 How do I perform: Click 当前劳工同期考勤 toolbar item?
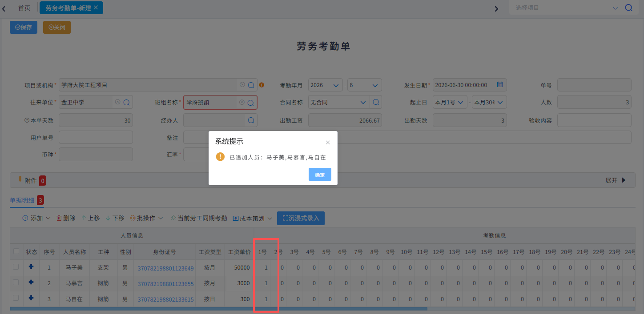198,218
